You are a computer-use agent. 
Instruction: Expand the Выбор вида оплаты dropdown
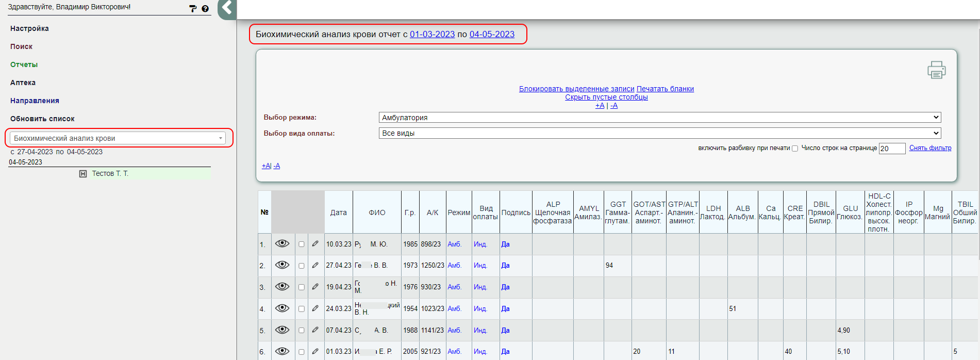coord(659,133)
